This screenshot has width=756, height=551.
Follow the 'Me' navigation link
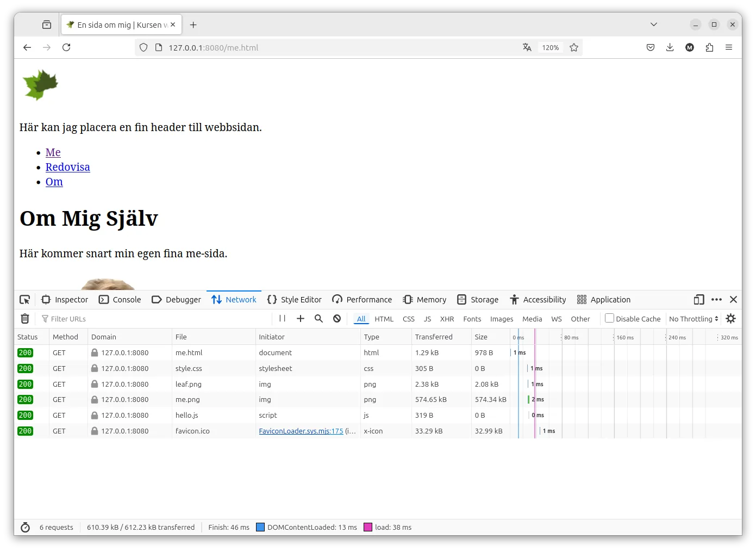click(x=53, y=152)
